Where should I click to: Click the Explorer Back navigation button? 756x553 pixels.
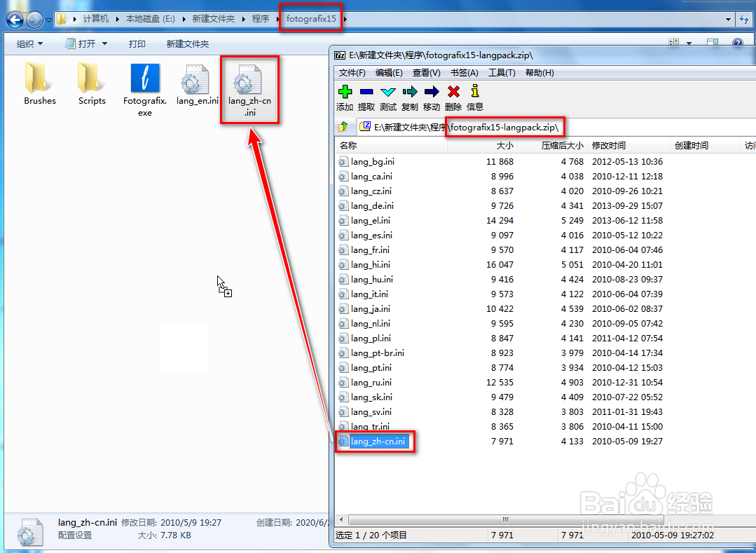tap(15, 20)
